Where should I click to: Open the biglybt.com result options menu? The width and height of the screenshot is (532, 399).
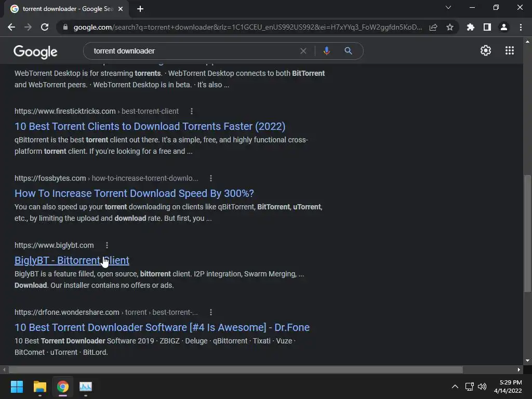click(x=107, y=245)
